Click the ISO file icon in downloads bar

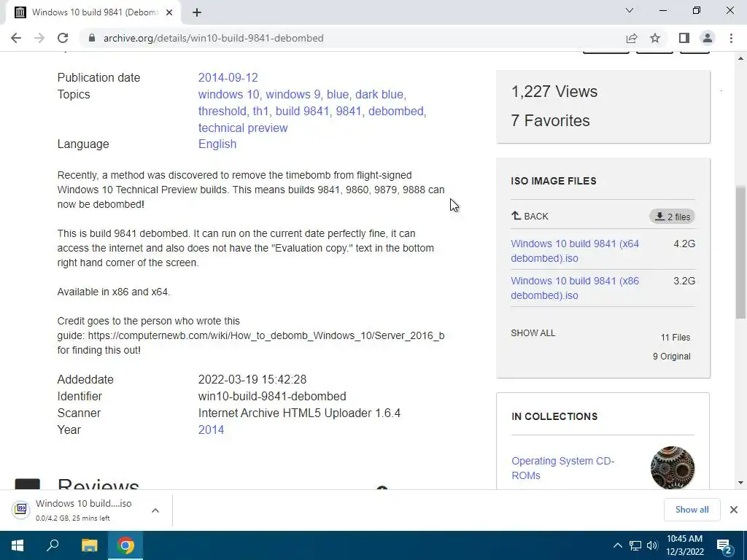coord(21,510)
